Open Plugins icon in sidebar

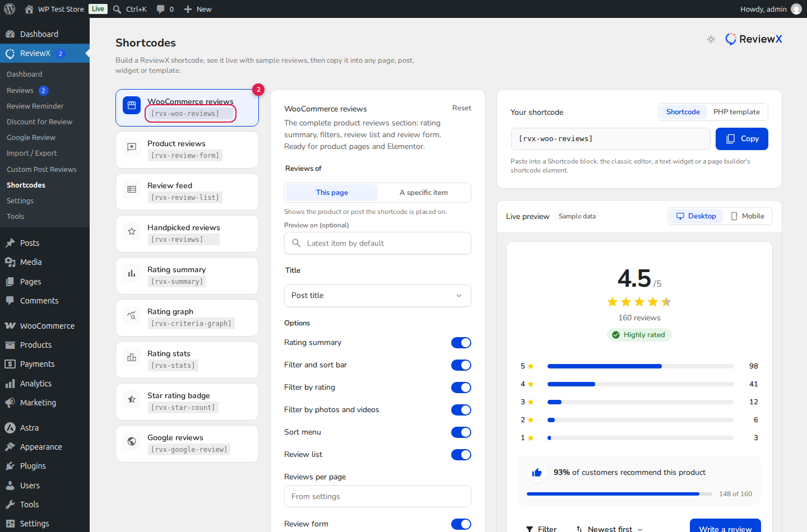[x=10, y=466]
